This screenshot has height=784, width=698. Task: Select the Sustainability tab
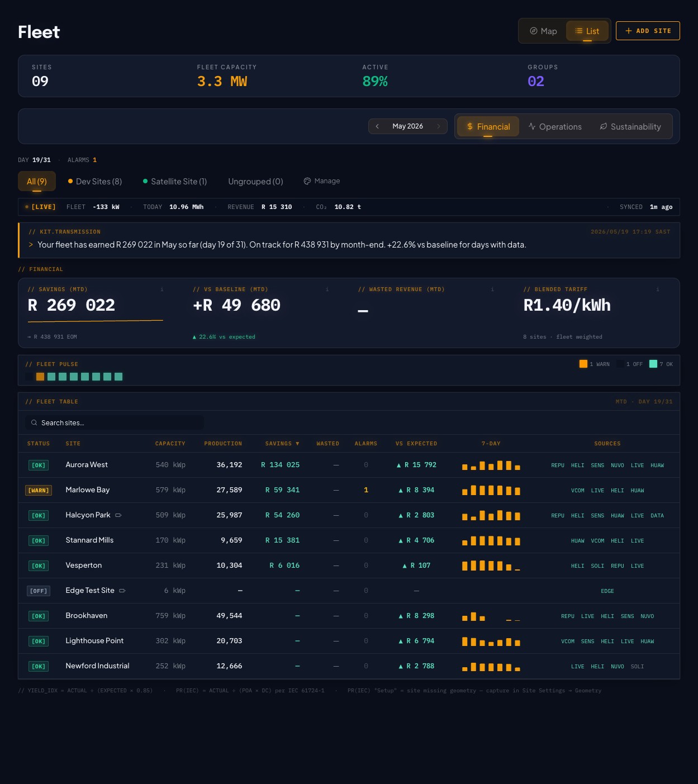click(x=630, y=127)
